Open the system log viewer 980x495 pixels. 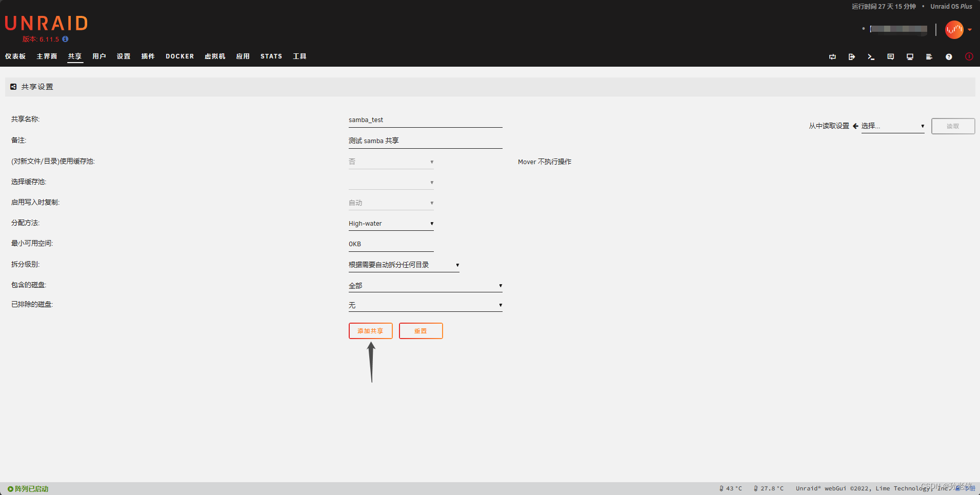pyautogui.click(x=929, y=56)
